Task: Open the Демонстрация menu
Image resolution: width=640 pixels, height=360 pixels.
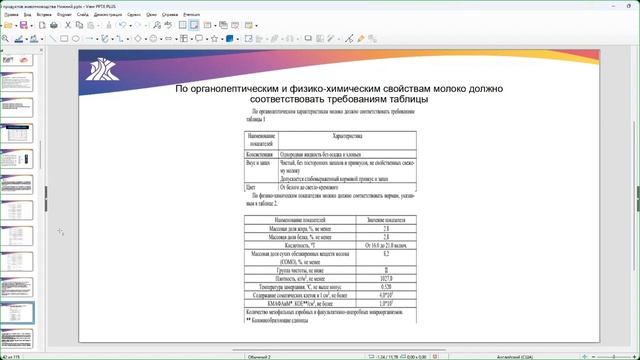Action: tap(108, 14)
